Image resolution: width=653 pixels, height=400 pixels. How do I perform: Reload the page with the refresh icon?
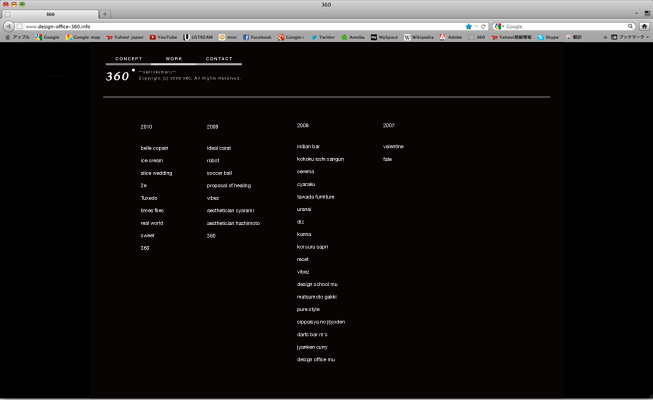click(x=484, y=26)
